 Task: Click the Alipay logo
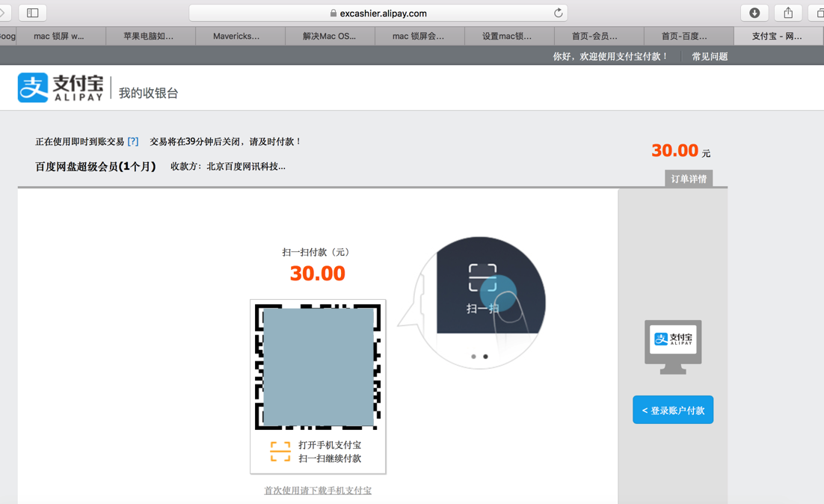point(61,87)
